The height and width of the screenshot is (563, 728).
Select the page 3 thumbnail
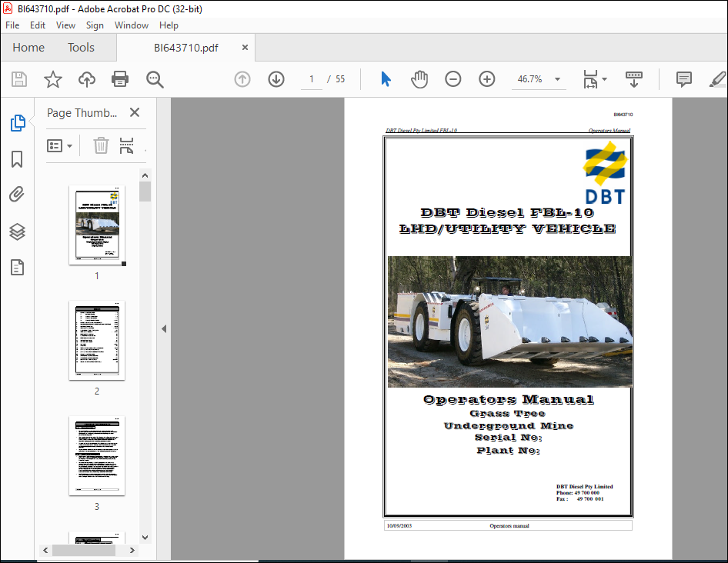coord(97,456)
